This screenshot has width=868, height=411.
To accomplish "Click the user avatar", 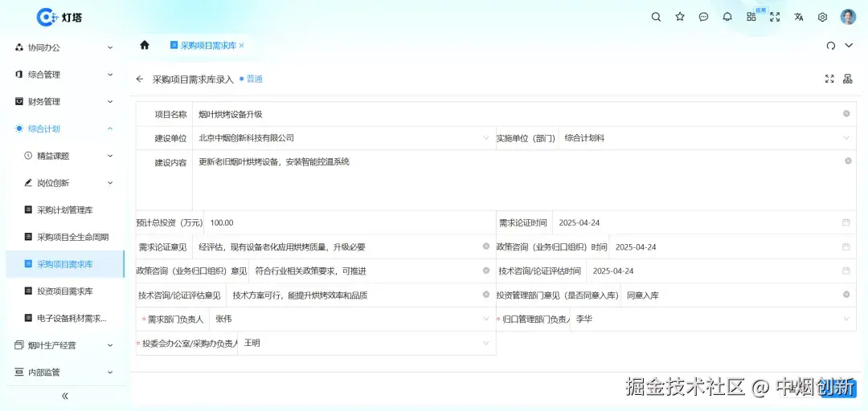I will coord(848,17).
